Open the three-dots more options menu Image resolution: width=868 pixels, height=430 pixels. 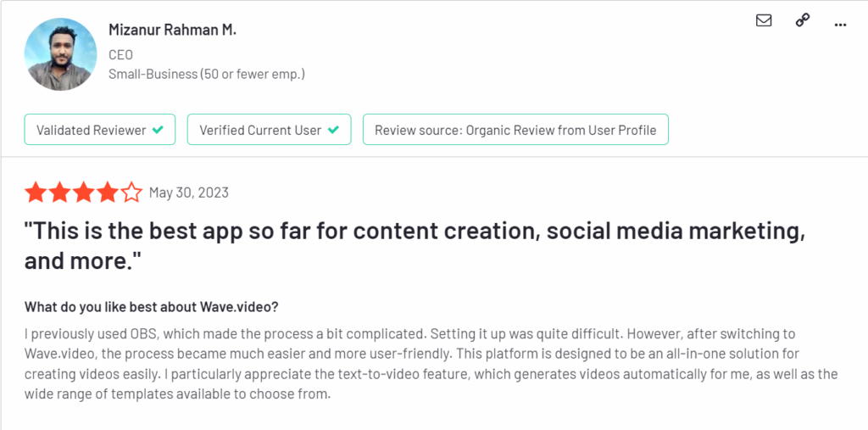(840, 25)
